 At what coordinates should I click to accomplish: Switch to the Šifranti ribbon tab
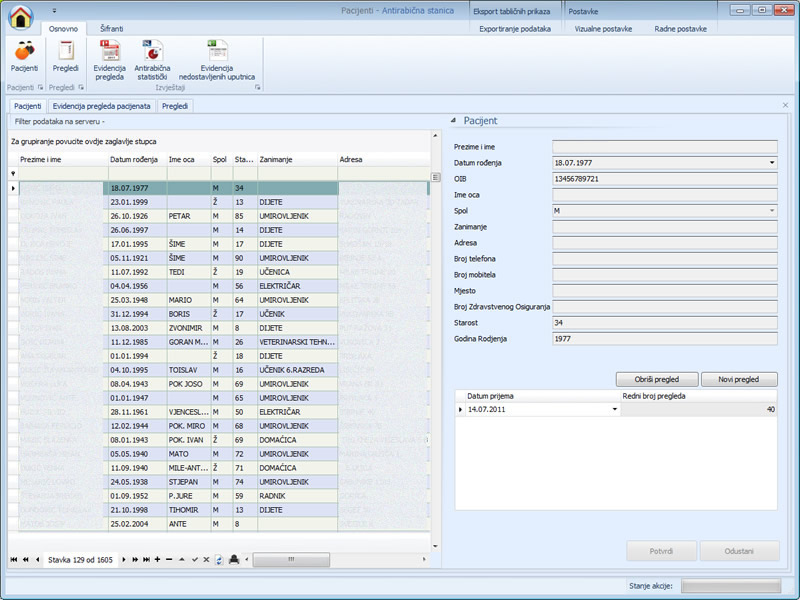click(x=111, y=29)
